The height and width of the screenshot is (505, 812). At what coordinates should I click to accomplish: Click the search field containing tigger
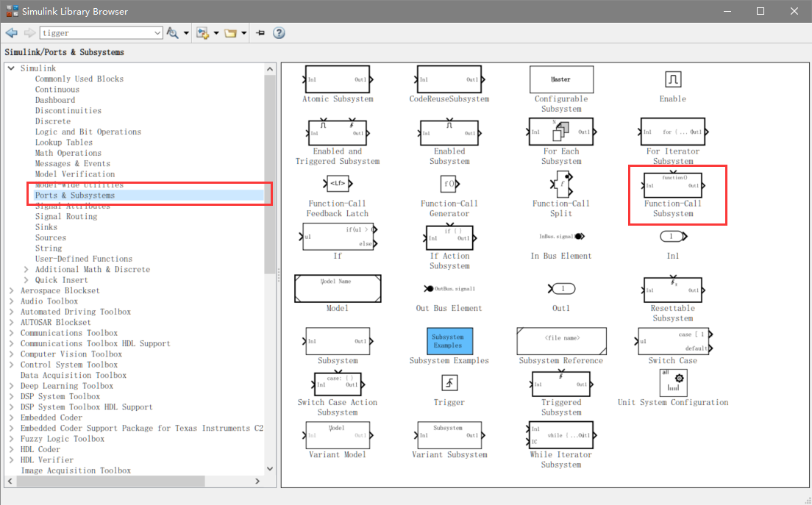96,33
